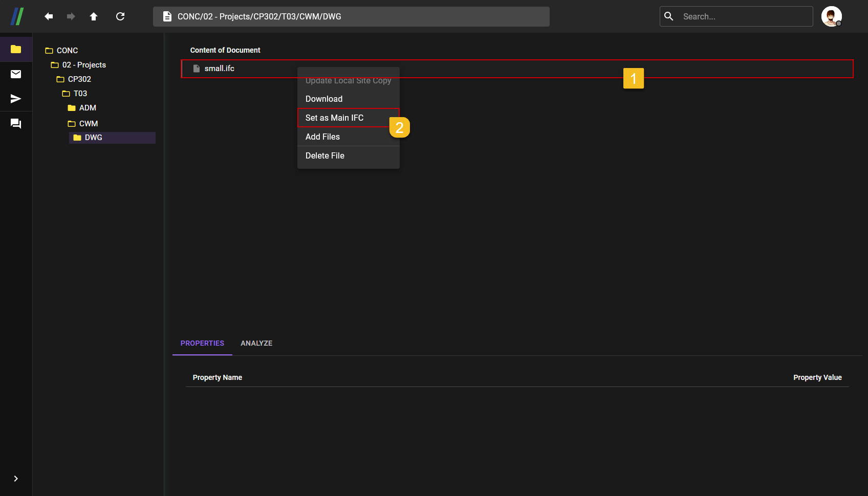The image size is (868, 496).
Task: Go up one folder level
Action: (94, 16)
